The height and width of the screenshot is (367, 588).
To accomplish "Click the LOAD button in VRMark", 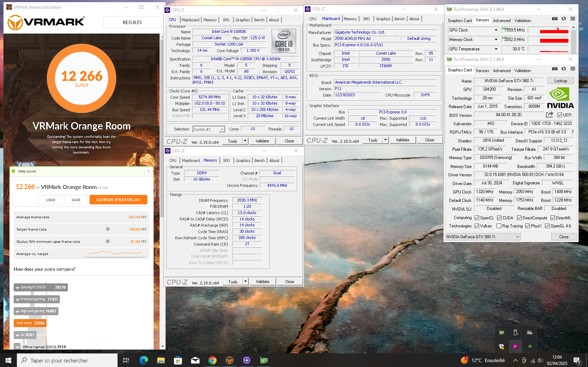I will 50,200.
